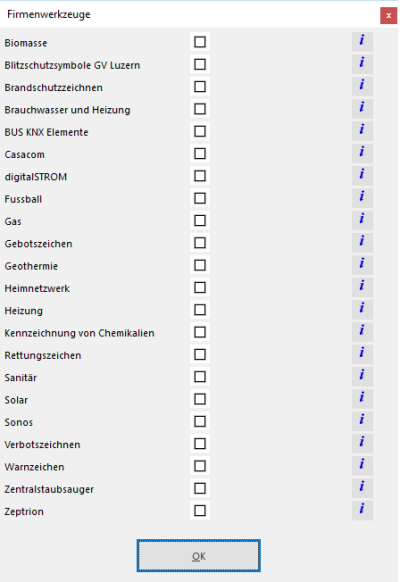Screen dimensions: 400x582
Task: Enable the Geothermie checkbox
Action: pyautogui.click(x=200, y=265)
